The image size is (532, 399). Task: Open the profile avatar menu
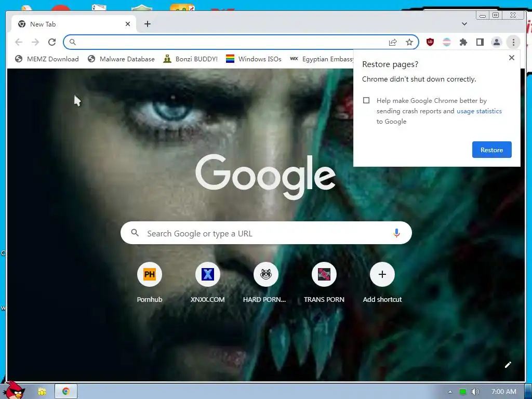pos(496,42)
